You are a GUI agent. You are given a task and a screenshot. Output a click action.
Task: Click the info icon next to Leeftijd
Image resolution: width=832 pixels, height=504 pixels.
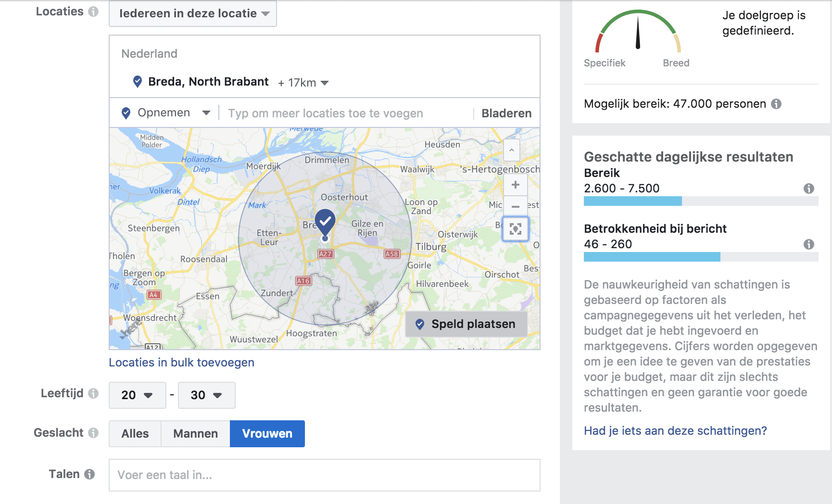click(x=93, y=393)
